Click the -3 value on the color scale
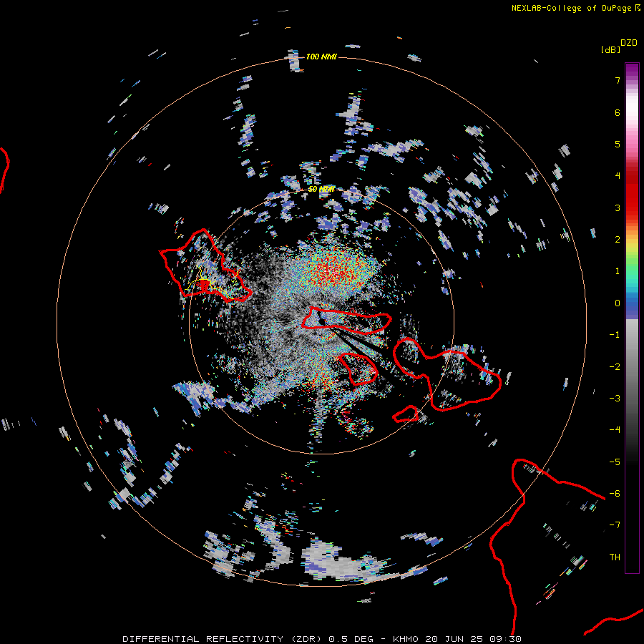Screen dimensions: 644x644 point(615,399)
